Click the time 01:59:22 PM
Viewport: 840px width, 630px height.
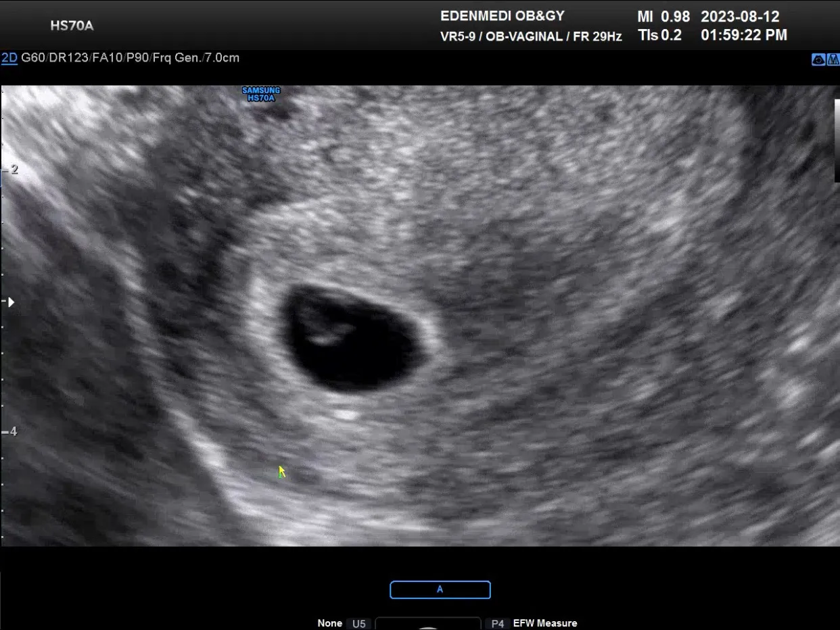click(x=744, y=35)
